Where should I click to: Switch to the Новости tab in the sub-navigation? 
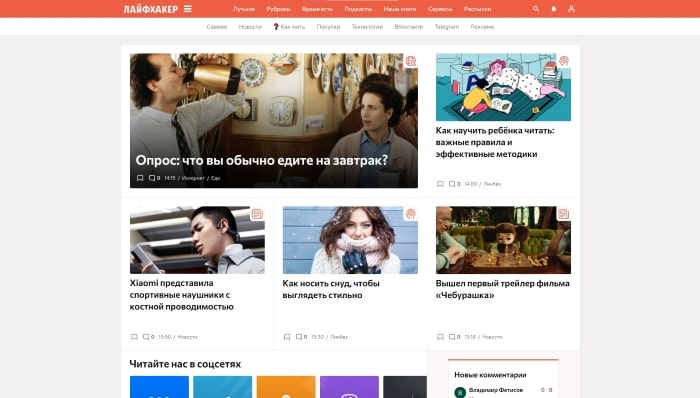pyautogui.click(x=250, y=27)
